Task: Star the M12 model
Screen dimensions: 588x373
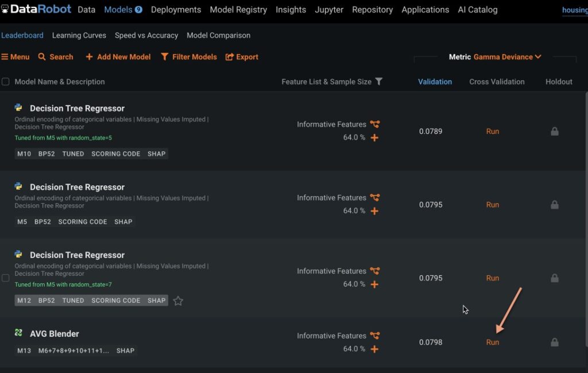Action: tap(178, 301)
